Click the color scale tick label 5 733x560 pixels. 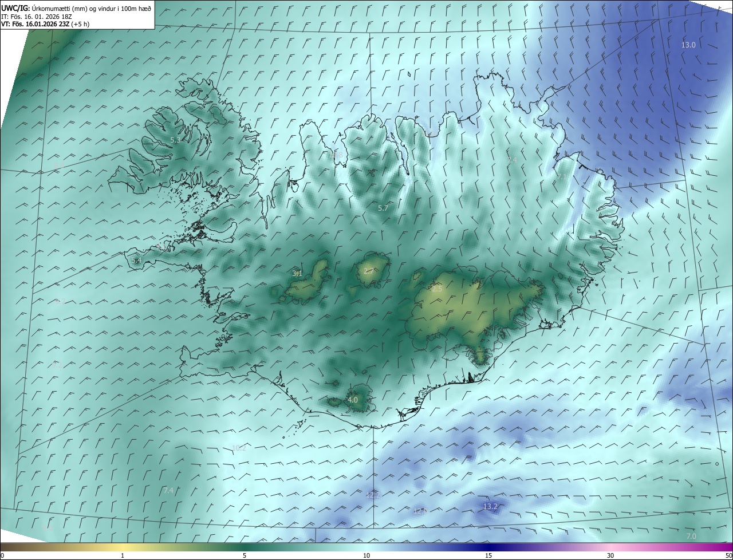click(245, 555)
